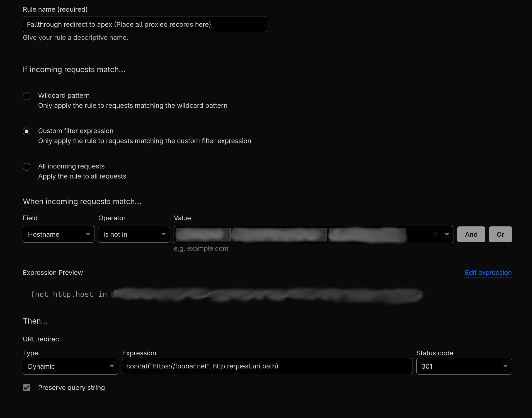Screen dimensions: 532x418
Task: Click the 'Custom filter expression' option label
Action: pos(76,131)
